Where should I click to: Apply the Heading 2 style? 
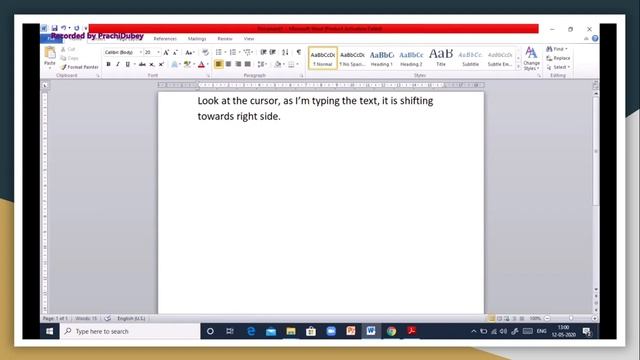click(411, 58)
